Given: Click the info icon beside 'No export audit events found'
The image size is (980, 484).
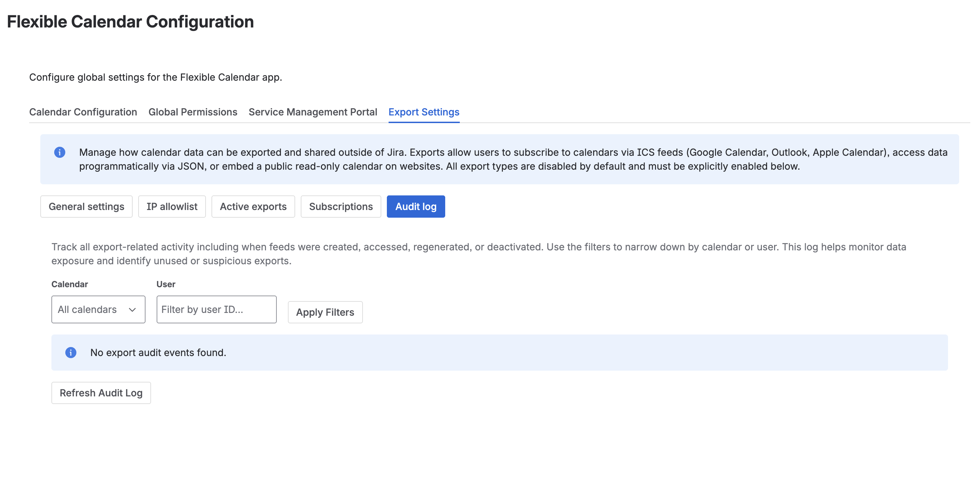Looking at the screenshot, I should [71, 352].
